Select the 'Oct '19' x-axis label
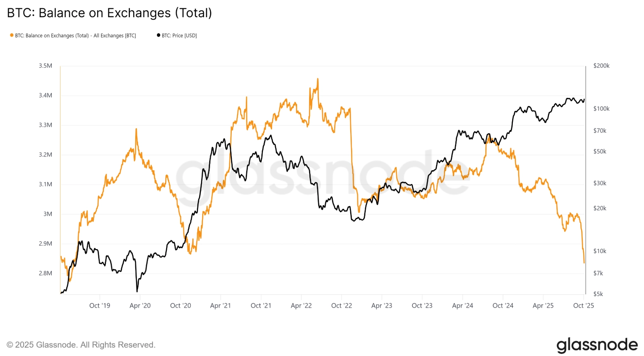Viewport: 644px width, 356px height. [99, 305]
